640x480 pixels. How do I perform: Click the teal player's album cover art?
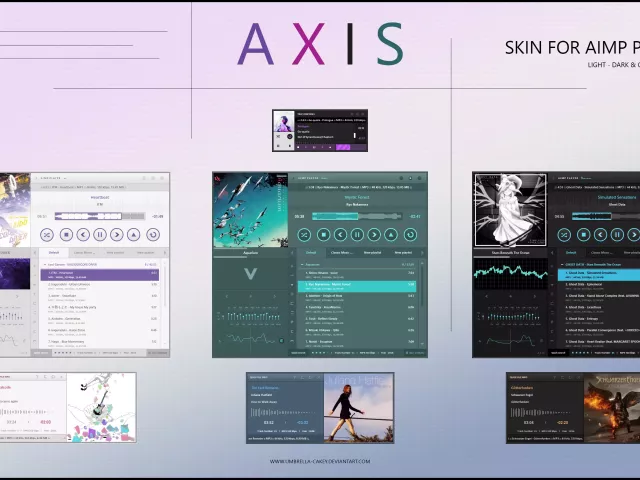click(x=250, y=210)
